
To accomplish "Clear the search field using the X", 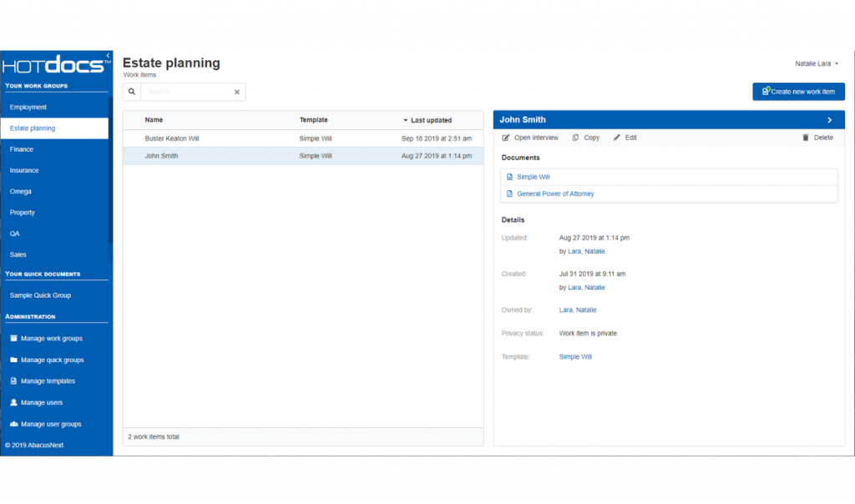I will [236, 92].
